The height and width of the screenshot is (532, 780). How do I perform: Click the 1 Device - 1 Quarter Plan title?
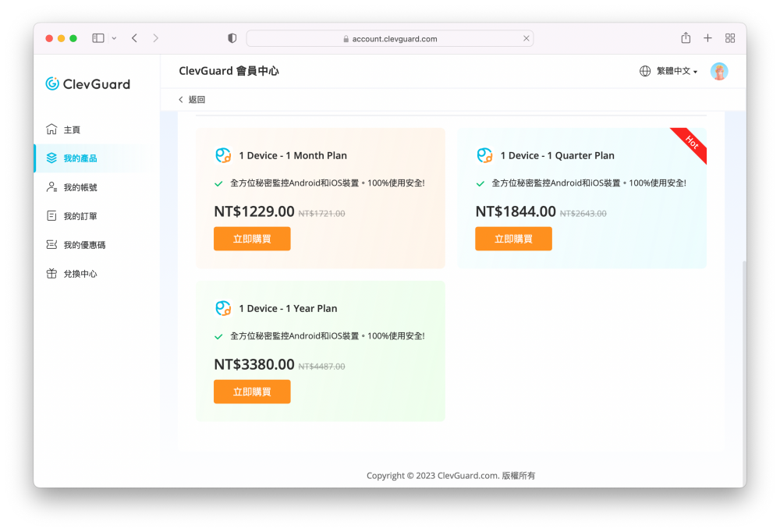click(x=557, y=156)
